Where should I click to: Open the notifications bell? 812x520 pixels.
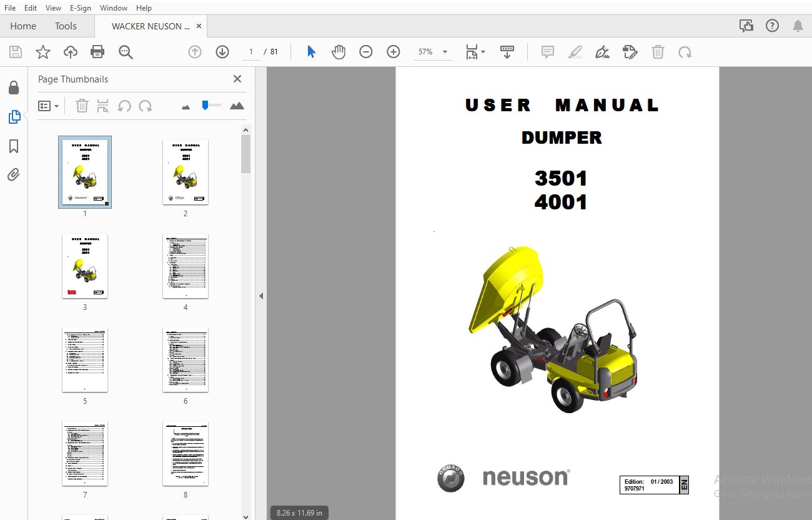(798, 26)
